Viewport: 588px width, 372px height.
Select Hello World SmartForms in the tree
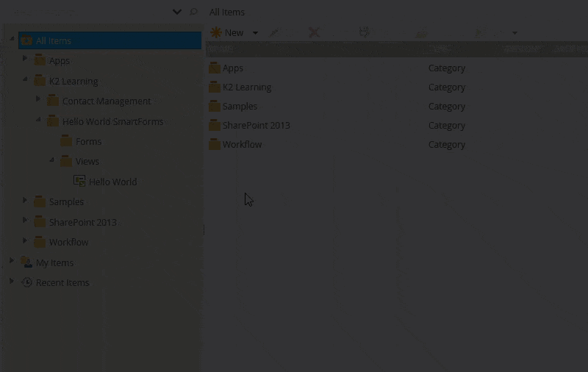click(x=112, y=121)
